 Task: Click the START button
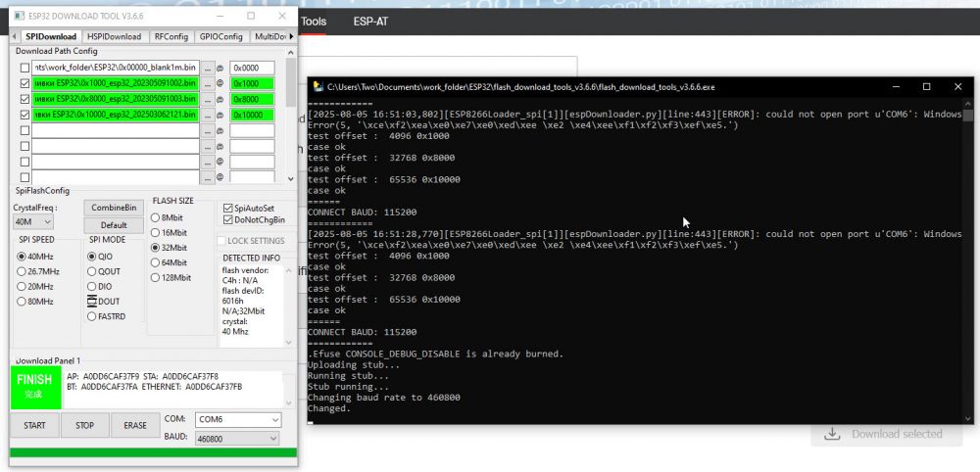(34, 425)
